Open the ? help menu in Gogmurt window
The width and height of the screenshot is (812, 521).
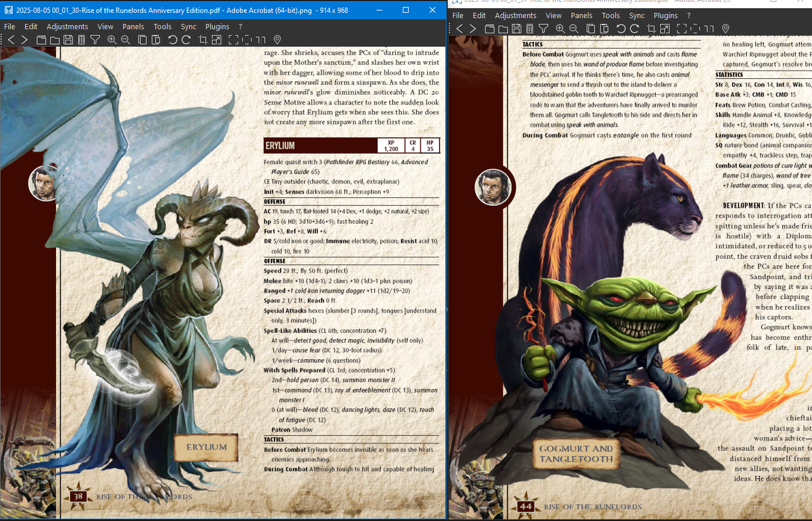[x=689, y=15]
